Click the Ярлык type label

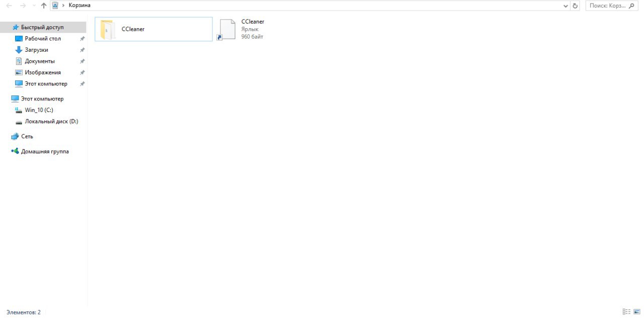click(x=250, y=29)
